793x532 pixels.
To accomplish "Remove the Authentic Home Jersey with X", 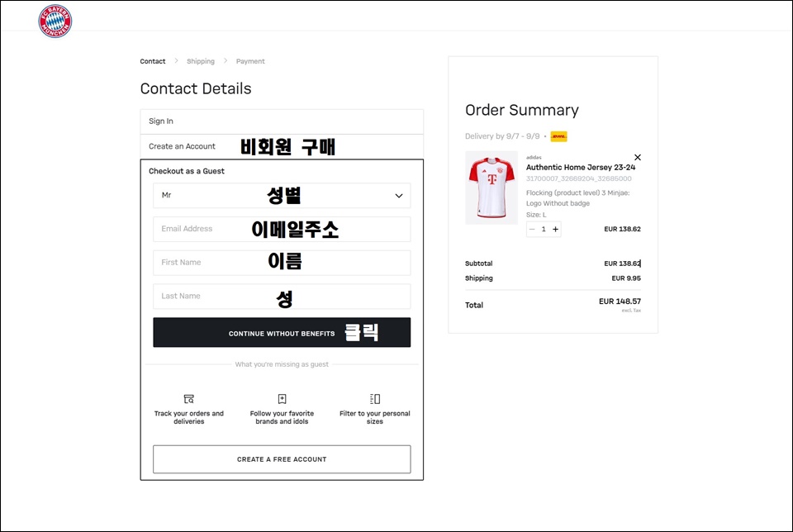I will coord(637,157).
